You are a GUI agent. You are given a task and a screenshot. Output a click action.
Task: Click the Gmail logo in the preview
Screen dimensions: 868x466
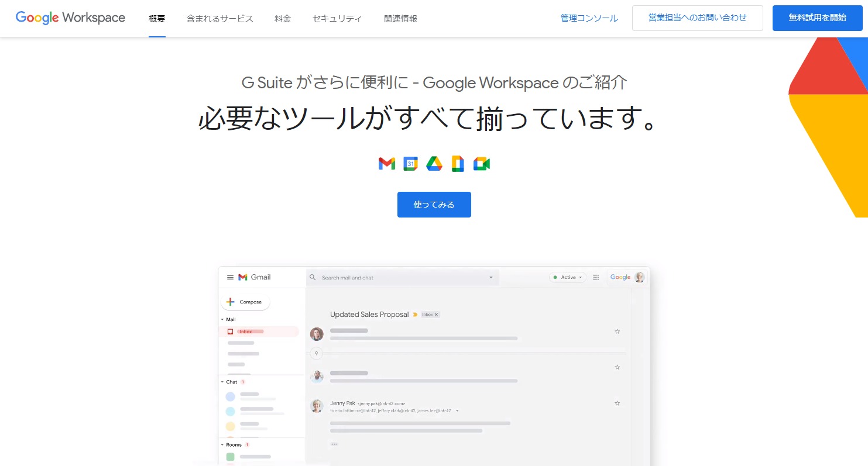(255, 277)
